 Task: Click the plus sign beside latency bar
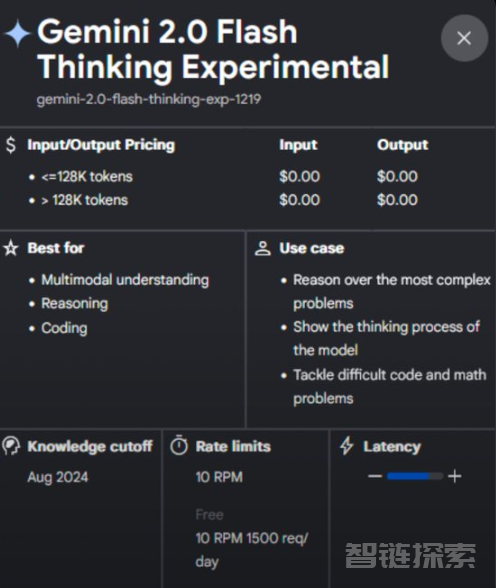[x=455, y=476]
